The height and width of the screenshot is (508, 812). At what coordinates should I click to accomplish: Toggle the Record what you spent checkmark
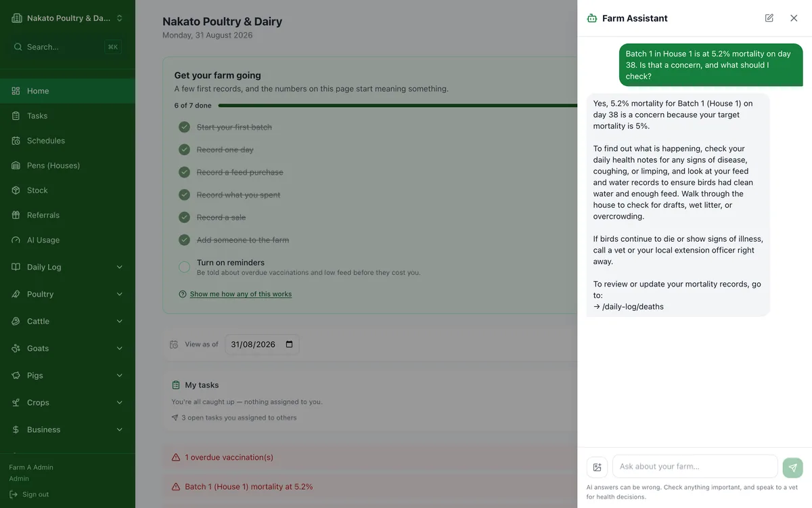[184, 194]
